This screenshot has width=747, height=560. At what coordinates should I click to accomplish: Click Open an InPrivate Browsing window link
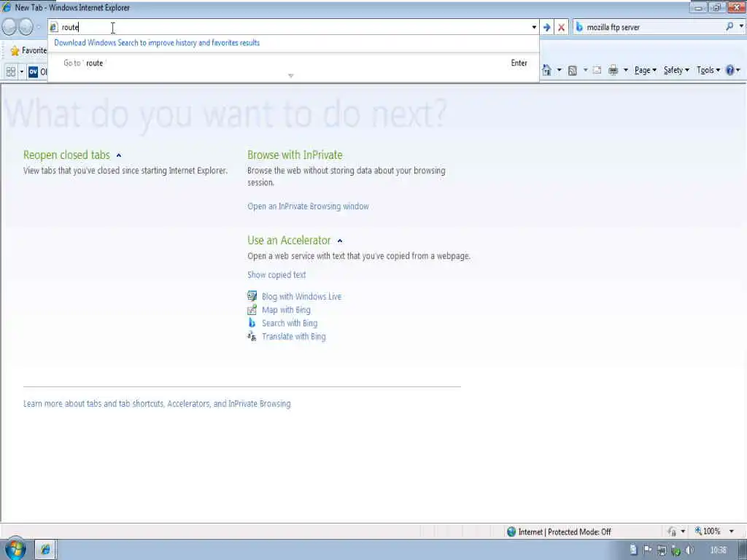pos(308,206)
